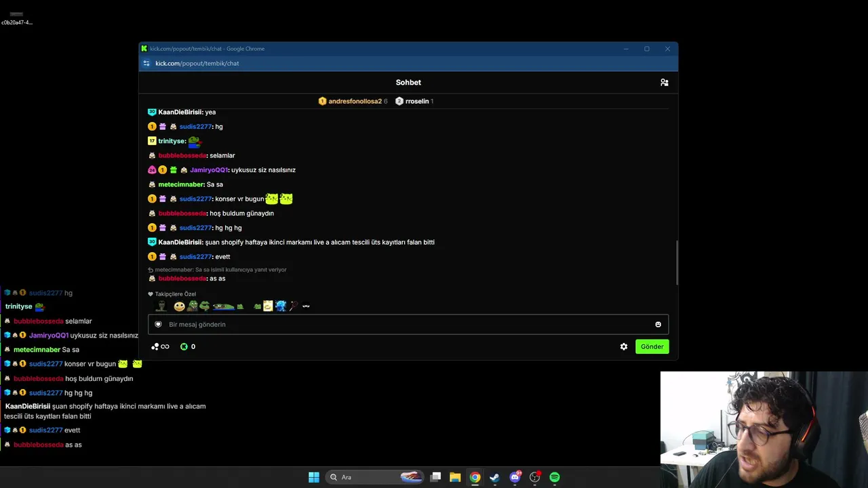
Task: Open the emoji picker in message box
Action: point(658,324)
